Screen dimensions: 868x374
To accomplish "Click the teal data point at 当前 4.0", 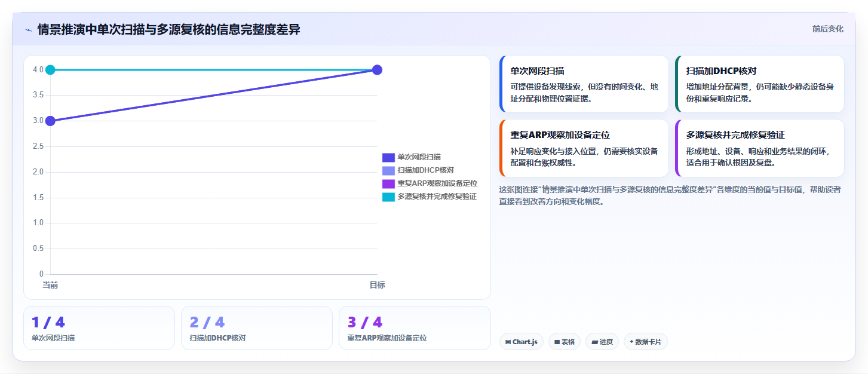I will 50,70.
